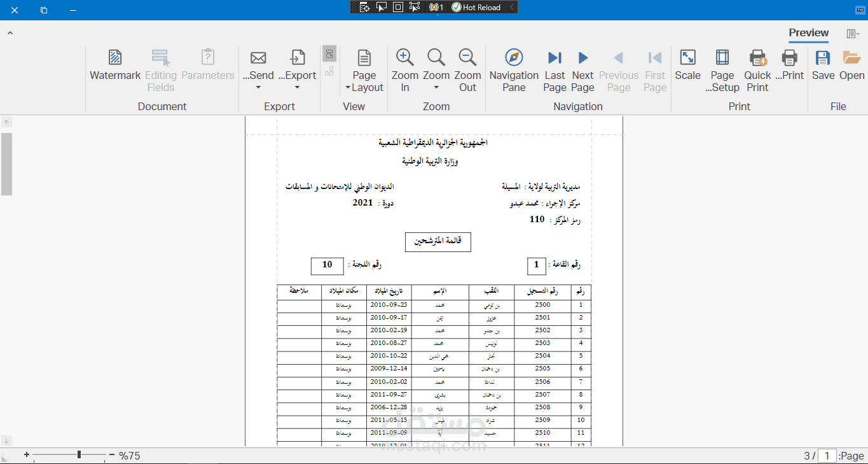Viewport: 868px width, 464px height.
Task: Go to the Last Page
Action: pos(555,71)
